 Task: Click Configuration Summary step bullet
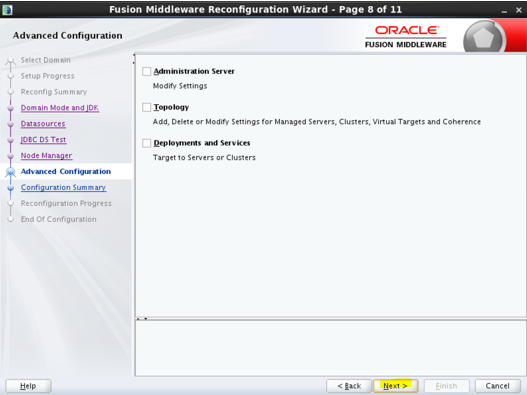[10, 188]
